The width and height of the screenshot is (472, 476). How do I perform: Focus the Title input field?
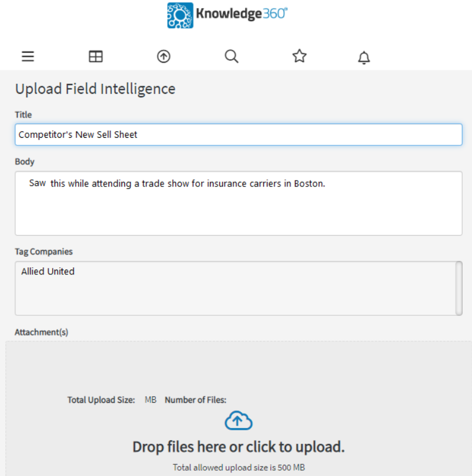(239, 134)
